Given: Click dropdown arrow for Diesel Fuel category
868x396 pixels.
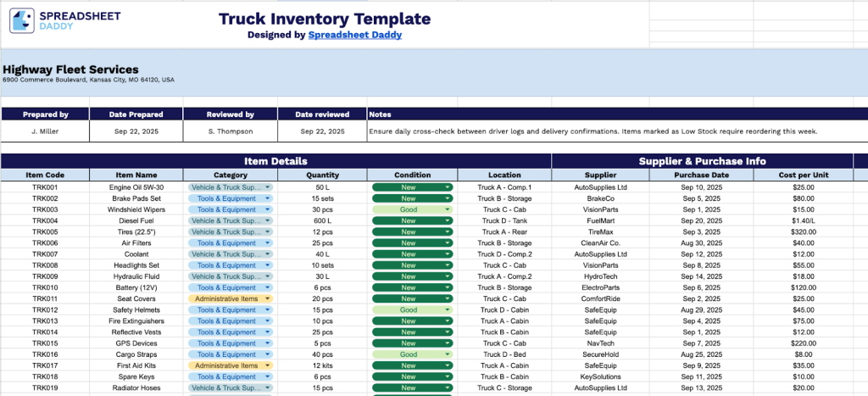Looking at the screenshot, I should 268,220.
